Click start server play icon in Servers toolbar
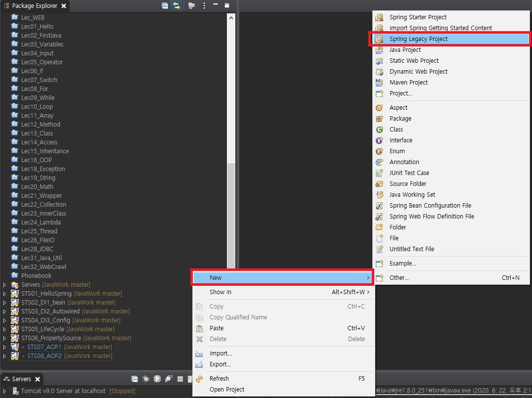Image resolution: width=532 pixels, height=398 pixels. [x=157, y=379]
